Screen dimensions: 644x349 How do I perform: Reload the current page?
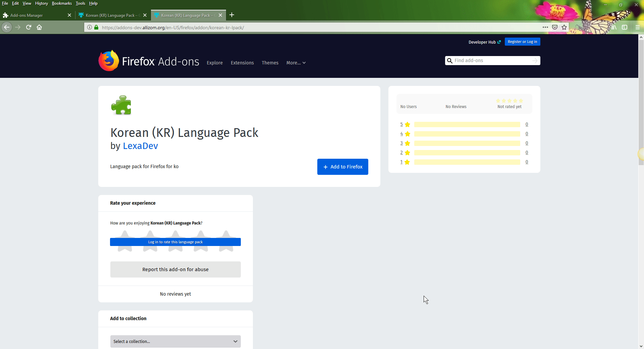tap(29, 27)
